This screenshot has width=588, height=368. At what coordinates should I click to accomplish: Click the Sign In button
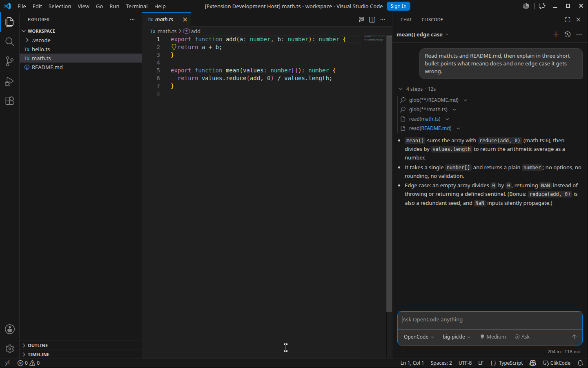pyautogui.click(x=398, y=6)
